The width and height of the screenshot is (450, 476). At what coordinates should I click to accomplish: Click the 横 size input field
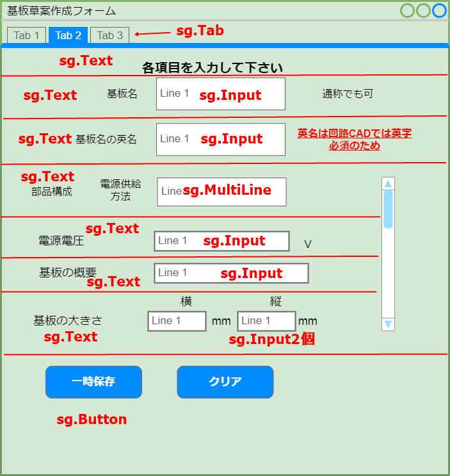[177, 321]
